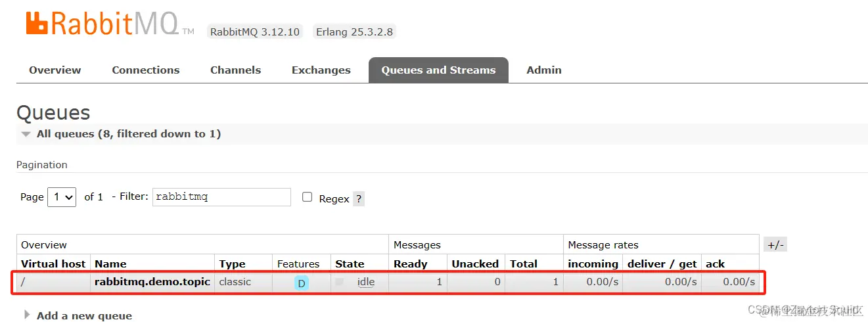The image size is (868, 322).
Task: Select the Queues and Streams tab
Action: tap(438, 70)
